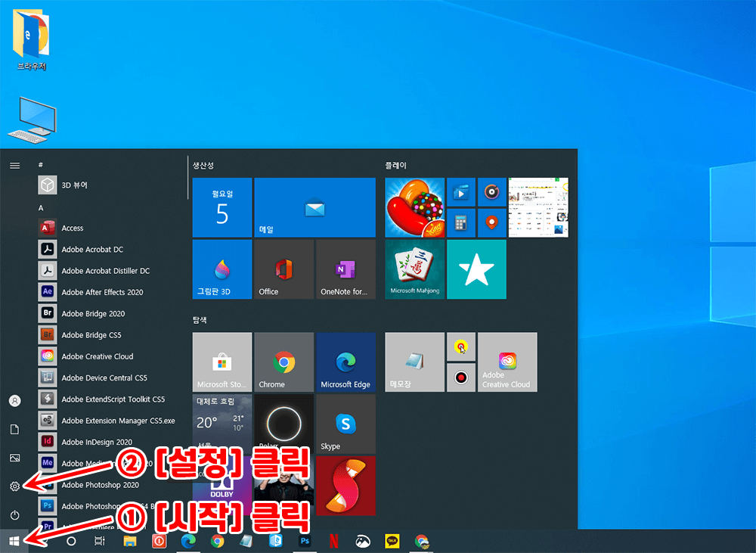Screen dimensions: 756x553
Task: Open the Groove Music small tile
Action: tap(492, 192)
